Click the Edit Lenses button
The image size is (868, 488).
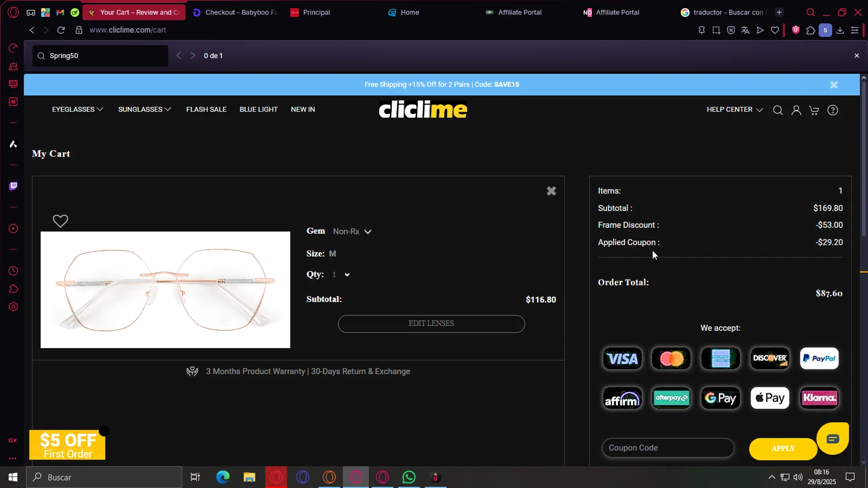(431, 324)
